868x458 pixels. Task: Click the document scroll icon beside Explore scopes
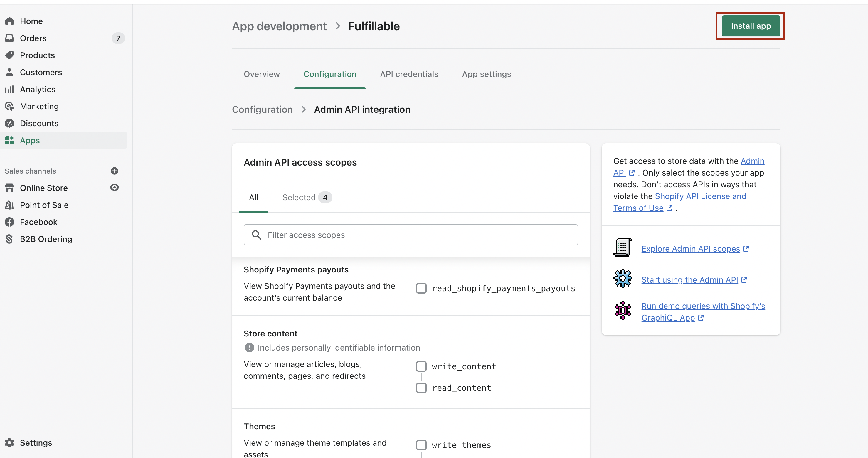pyautogui.click(x=623, y=247)
